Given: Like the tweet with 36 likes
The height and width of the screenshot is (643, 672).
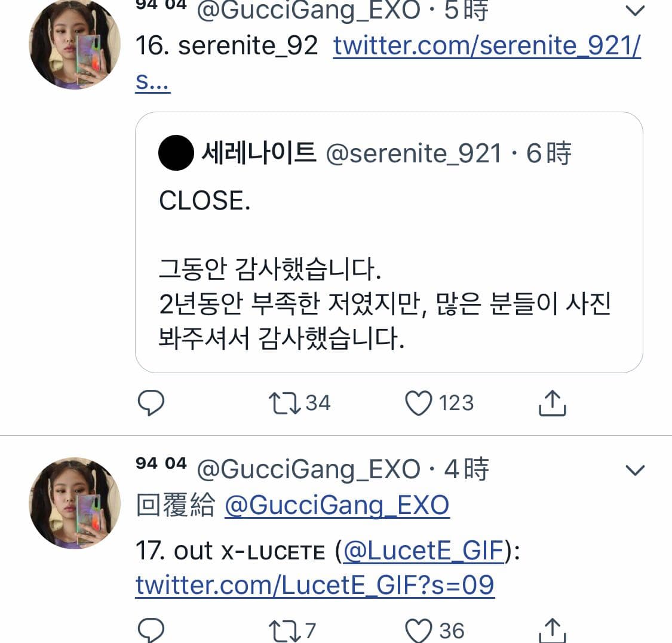Looking at the screenshot, I should coord(419,631).
